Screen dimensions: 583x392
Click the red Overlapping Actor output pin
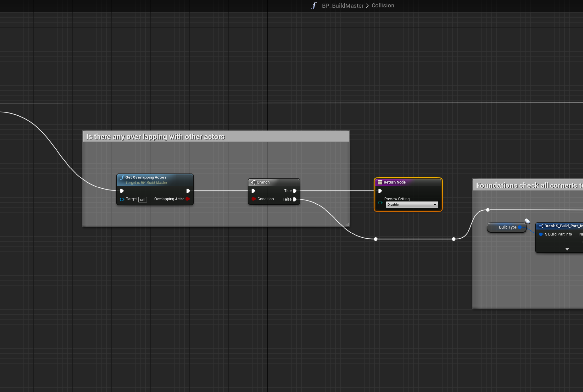[187, 199]
